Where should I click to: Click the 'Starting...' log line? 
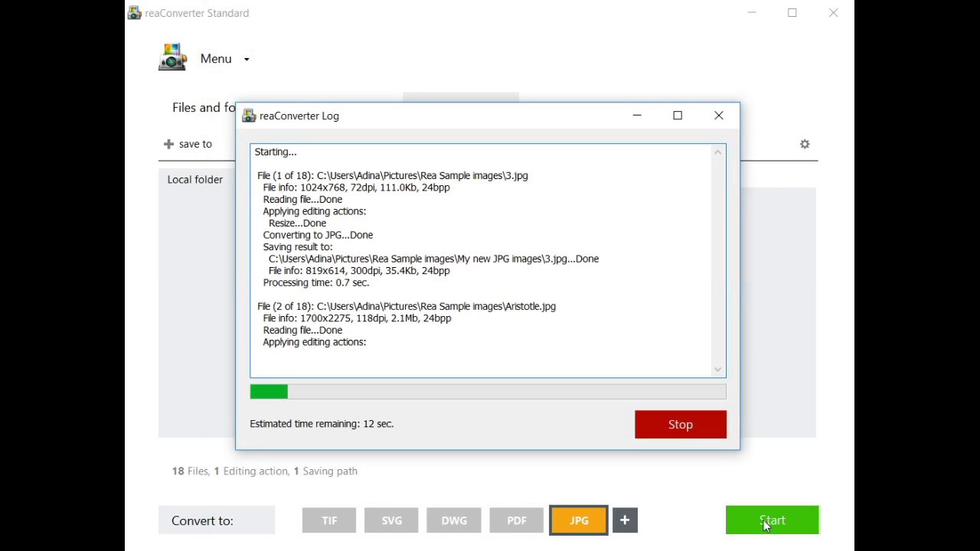(276, 152)
